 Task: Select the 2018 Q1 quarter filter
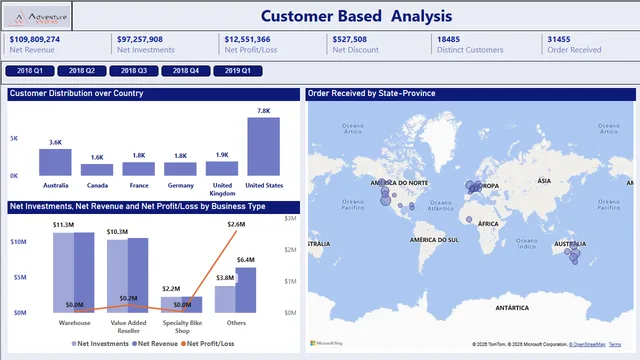[x=30, y=71]
